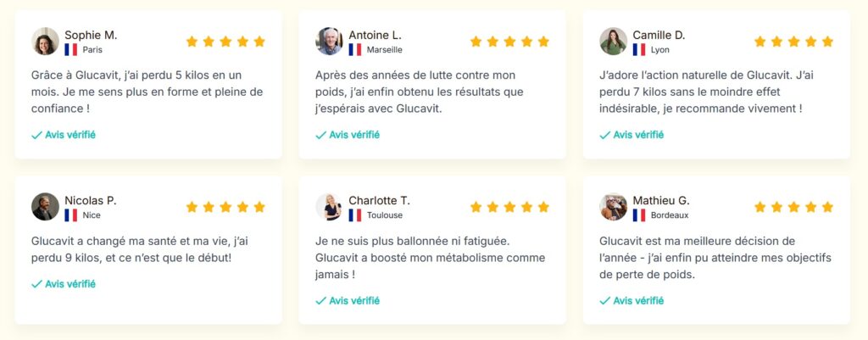Click Mathieu G.'s avatar image
868x340 pixels.
[x=613, y=207]
